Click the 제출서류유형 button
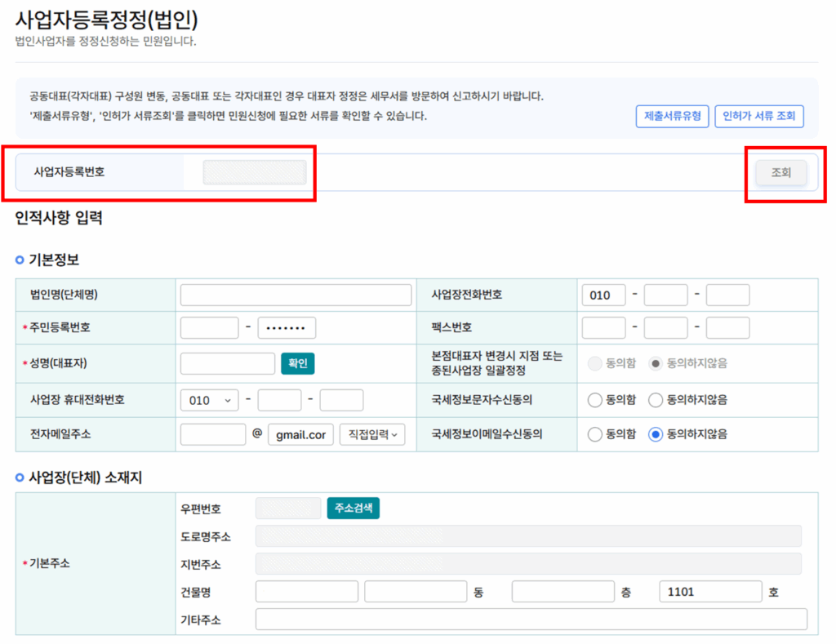Screen dimensions: 836x644 coord(672,117)
